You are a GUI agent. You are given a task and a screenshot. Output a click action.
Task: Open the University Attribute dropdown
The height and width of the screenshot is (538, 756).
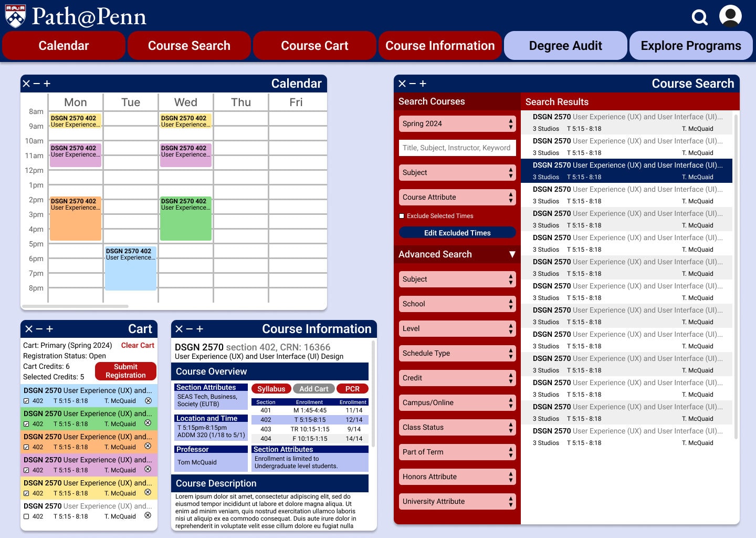pos(457,501)
